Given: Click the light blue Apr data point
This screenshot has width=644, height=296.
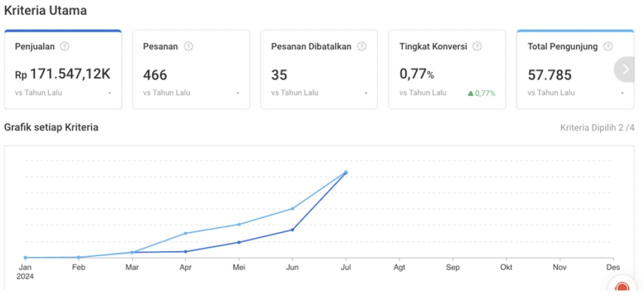Looking at the screenshot, I should pos(185,233).
